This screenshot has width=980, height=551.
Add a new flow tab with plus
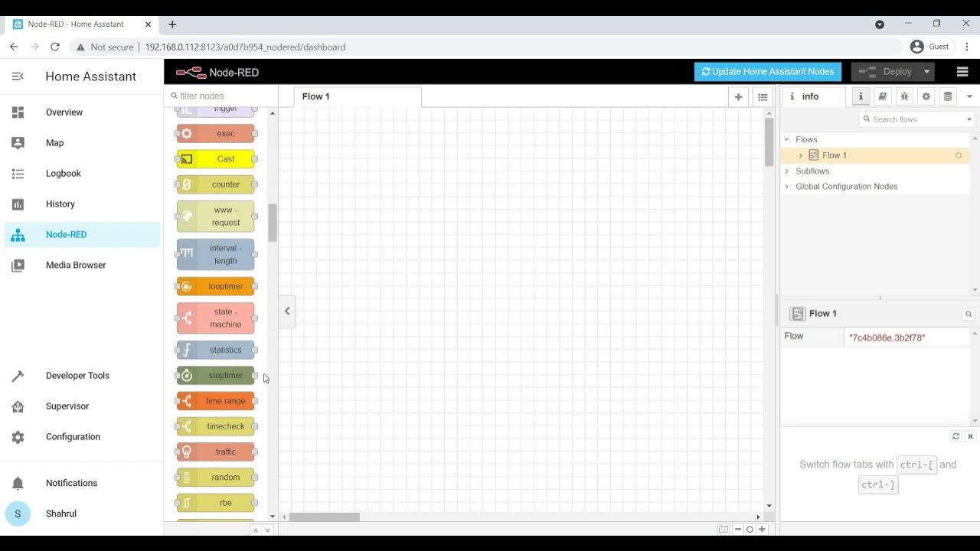point(738,96)
